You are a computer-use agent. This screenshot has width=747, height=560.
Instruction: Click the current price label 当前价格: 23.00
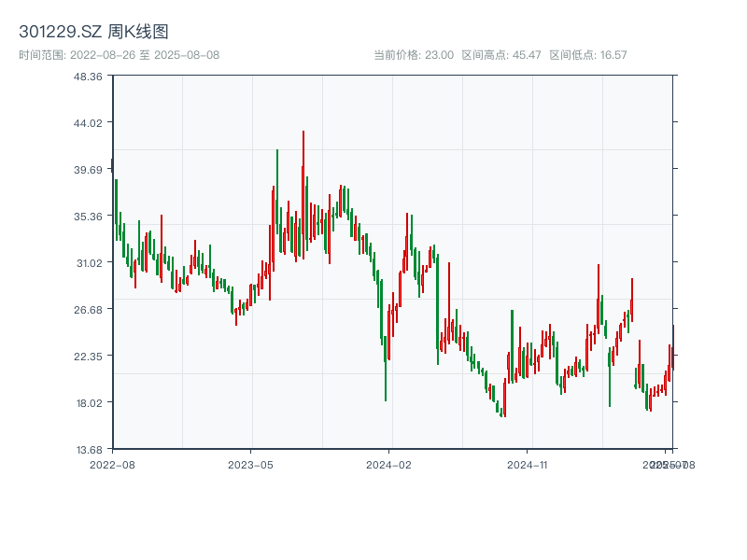414,55
